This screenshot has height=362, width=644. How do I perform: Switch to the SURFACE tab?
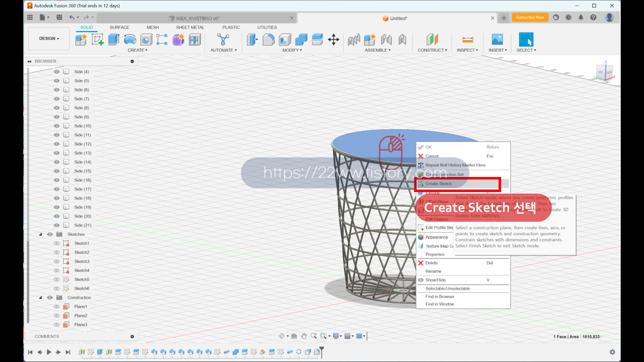pyautogui.click(x=119, y=28)
